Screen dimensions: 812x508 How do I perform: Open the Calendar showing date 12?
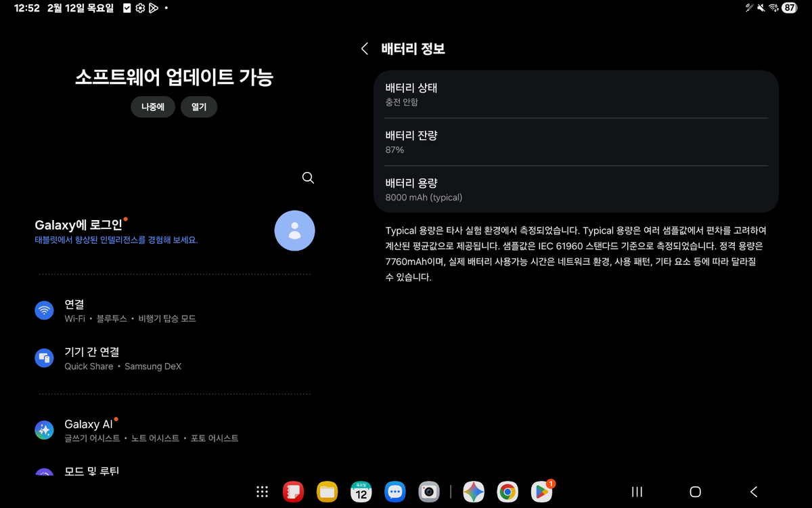[361, 492]
